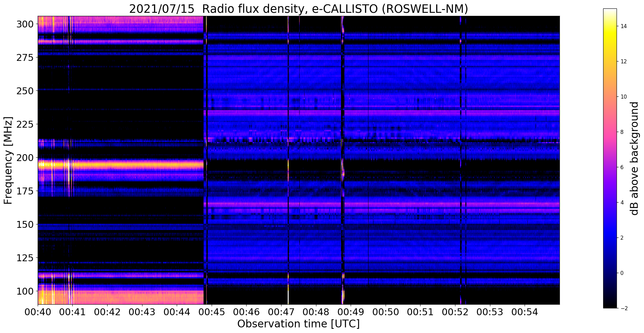This screenshot has width=644, height=333.
Task: Click the 00:50 time tick label
Action: coord(386,312)
